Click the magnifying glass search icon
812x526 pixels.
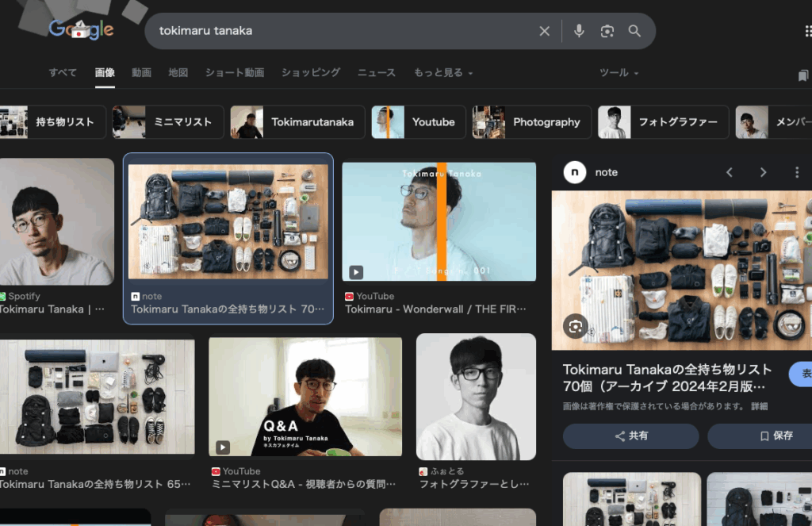pyautogui.click(x=634, y=30)
